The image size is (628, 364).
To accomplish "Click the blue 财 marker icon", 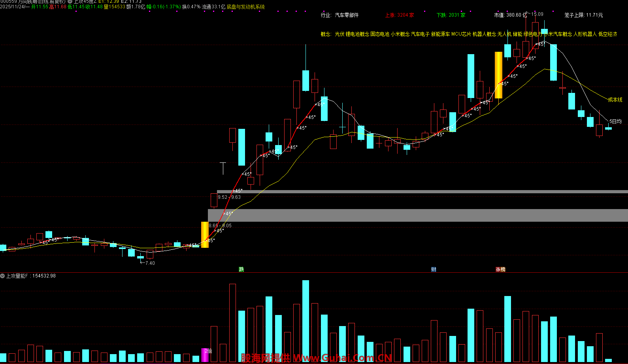I will pyautogui.click(x=434, y=270).
